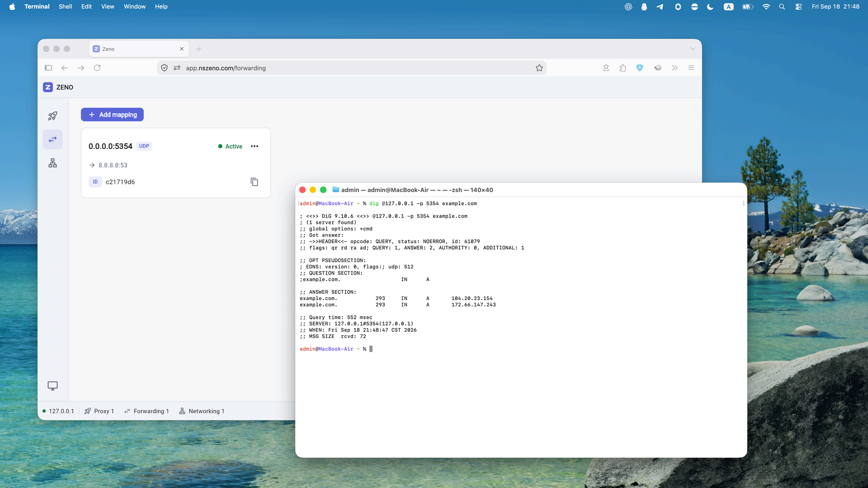Screen dimensions: 868x488
Task: Click the ZENO logo in header
Action: 58,87
